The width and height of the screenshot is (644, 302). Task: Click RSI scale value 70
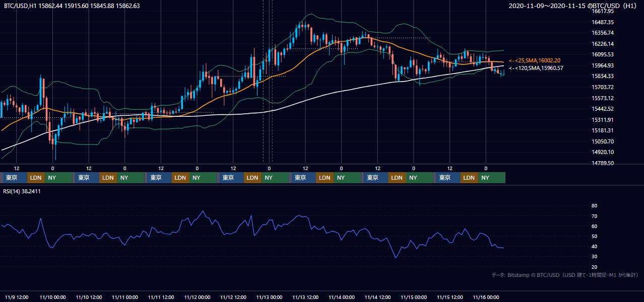(595, 216)
